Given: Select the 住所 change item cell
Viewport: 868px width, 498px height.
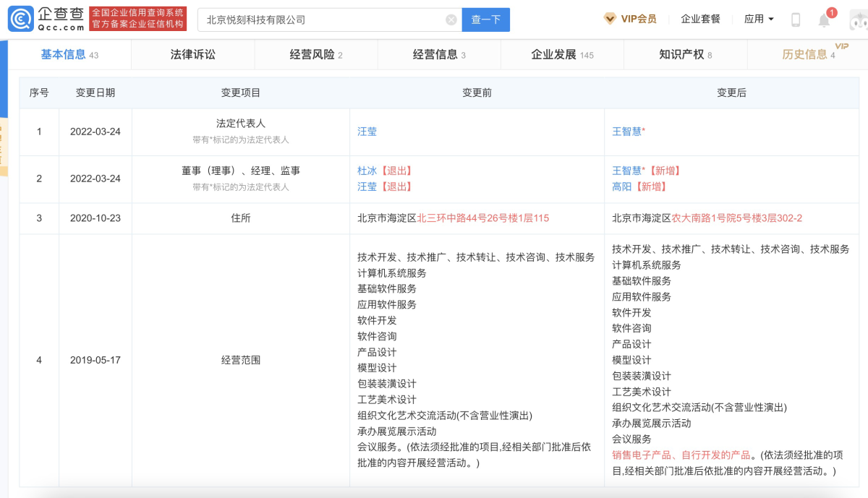Looking at the screenshot, I should click(241, 218).
